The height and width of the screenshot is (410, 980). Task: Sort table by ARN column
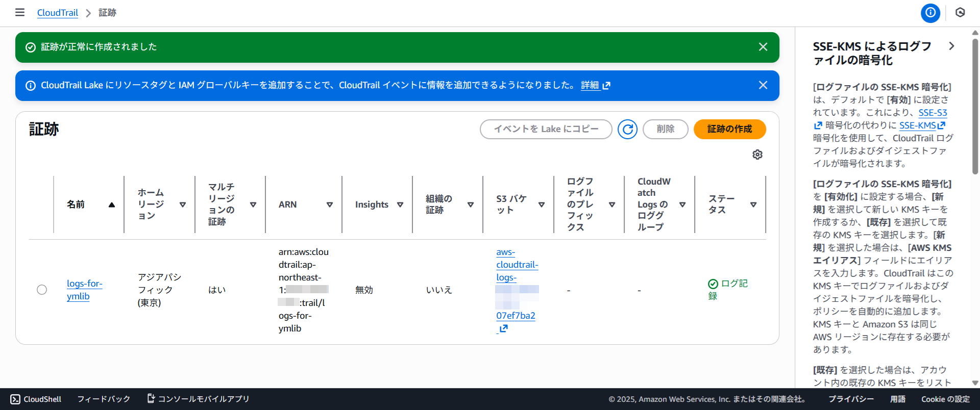tap(330, 205)
